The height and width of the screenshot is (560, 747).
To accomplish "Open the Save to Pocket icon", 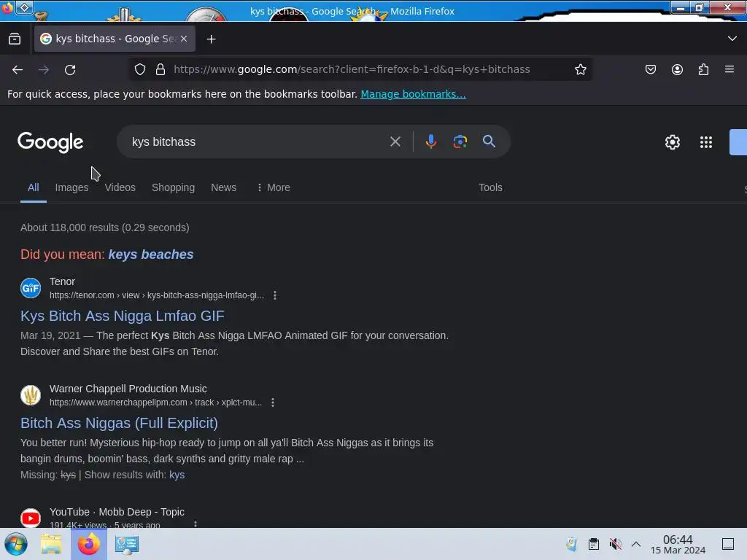I will point(651,69).
